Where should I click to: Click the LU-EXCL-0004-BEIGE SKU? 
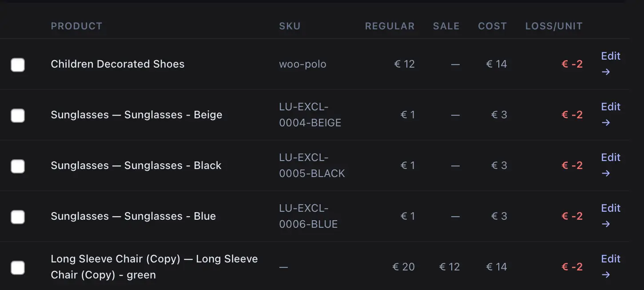click(310, 115)
